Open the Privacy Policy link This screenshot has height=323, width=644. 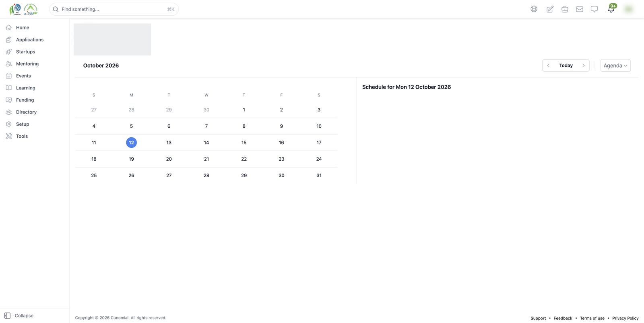point(625,318)
